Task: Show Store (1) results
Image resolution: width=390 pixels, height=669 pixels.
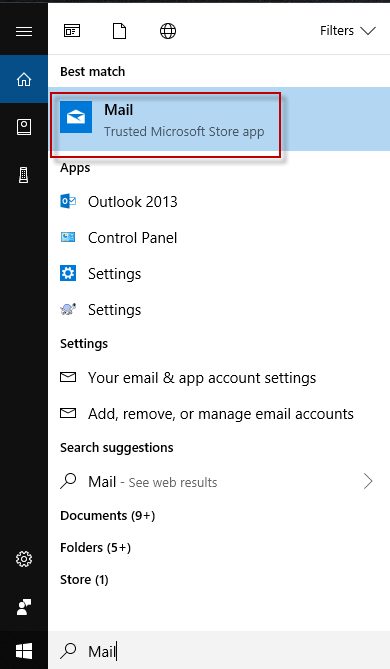Action: (84, 580)
